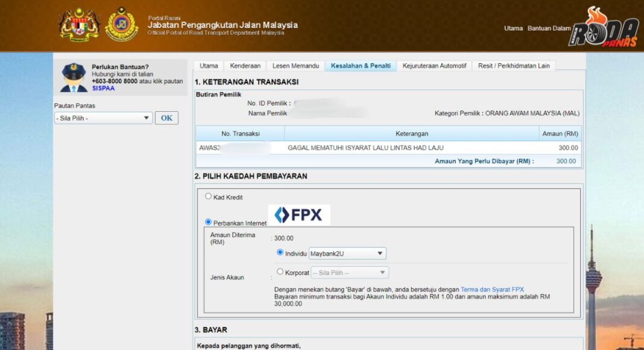Image resolution: width=644 pixels, height=350 pixels.
Task: Select the Individu radio button
Action: pos(279,253)
